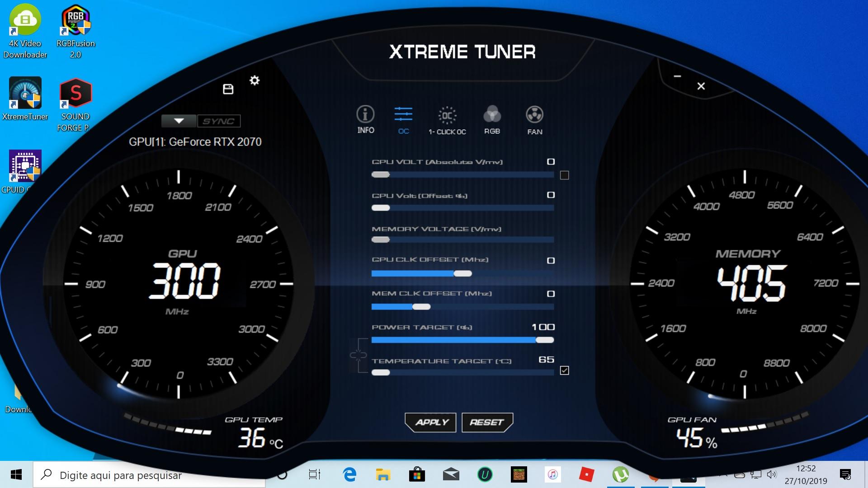
Task: Click the GPU CLK OFFSET slider handle
Action: tap(462, 273)
